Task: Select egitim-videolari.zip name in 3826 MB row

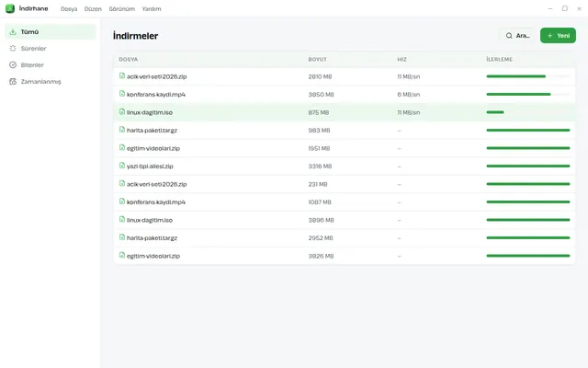Action: pos(153,256)
